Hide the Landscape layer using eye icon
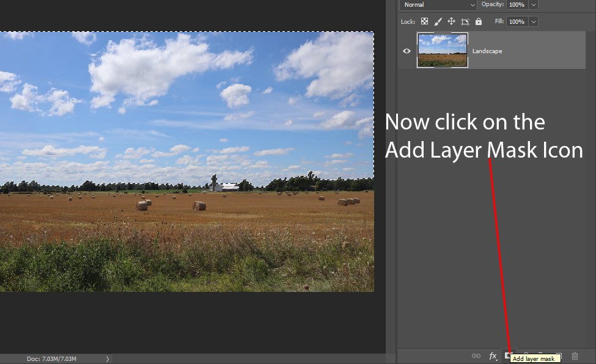The height and width of the screenshot is (364, 596). coord(407,51)
